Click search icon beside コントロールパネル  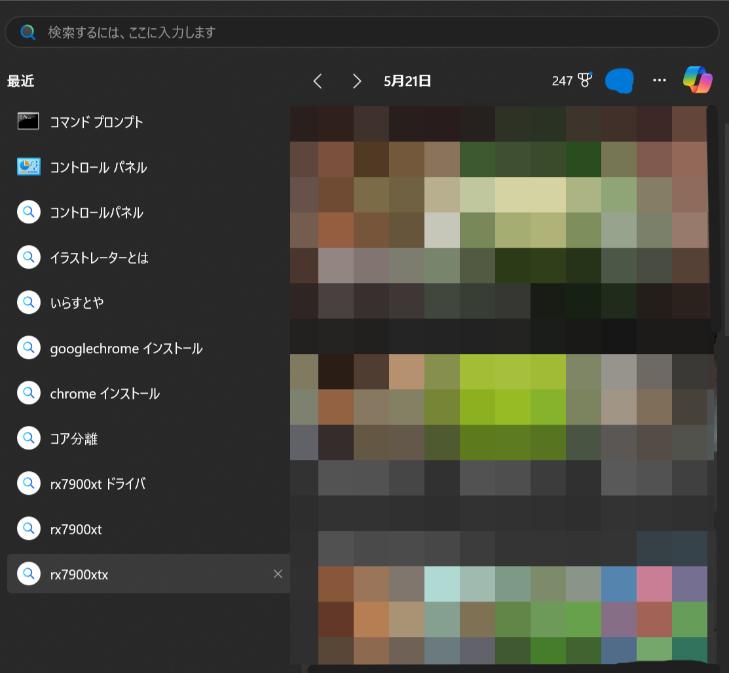point(28,212)
